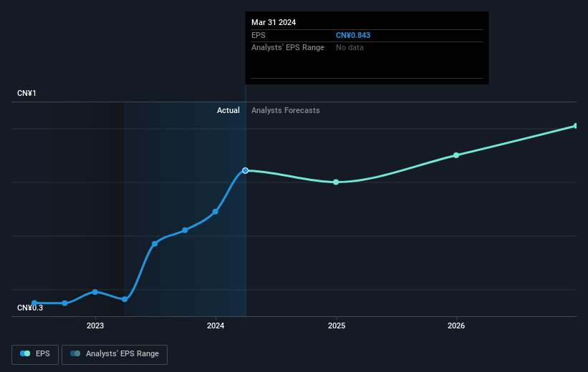588x372 pixels.
Task: Click the Analysts' EPS Range swatch icon
Action: [x=75, y=353]
